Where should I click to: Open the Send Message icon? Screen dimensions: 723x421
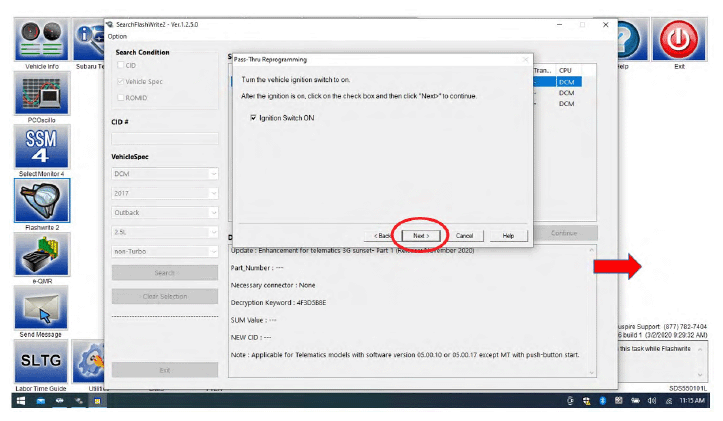[42, 308]
